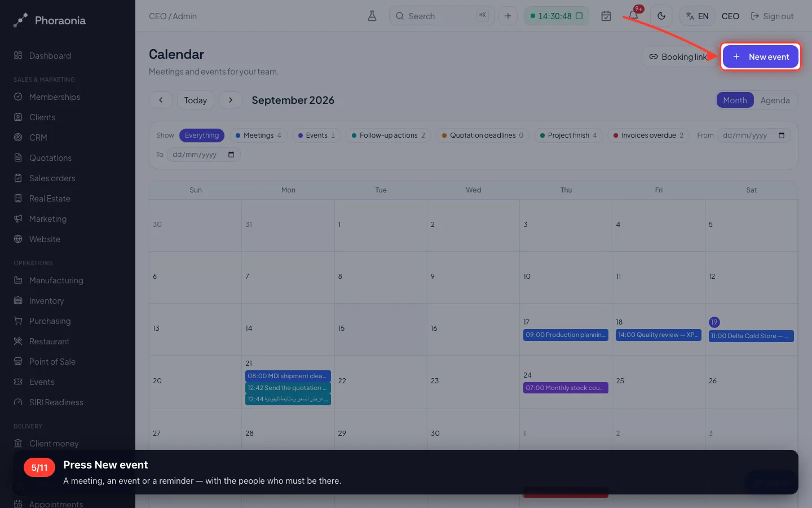Click the CEO user label in header
The image size is (812, 508).
tap(730, 16)
